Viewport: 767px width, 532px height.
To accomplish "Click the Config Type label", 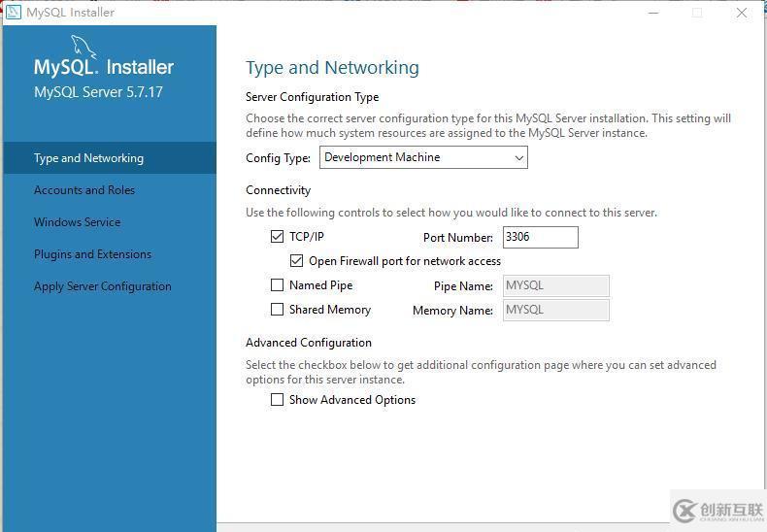I will pyautogui.click(x=278, y=158).
